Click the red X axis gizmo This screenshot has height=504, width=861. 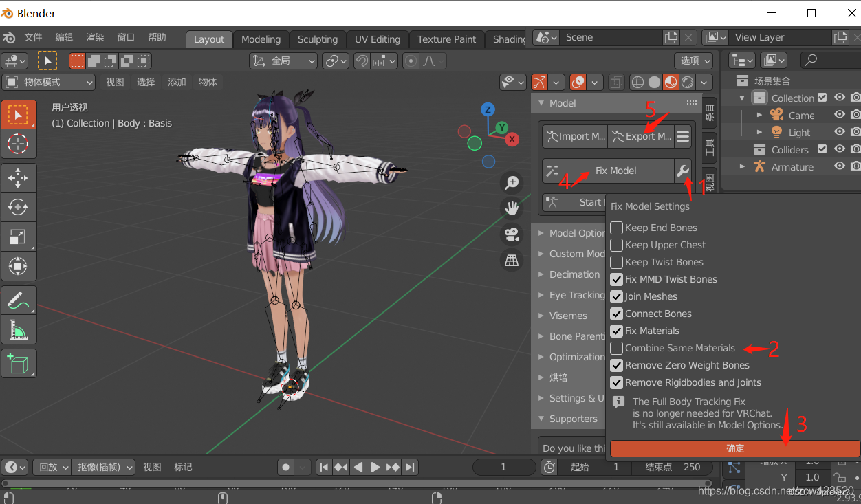[x=512, y=140]
